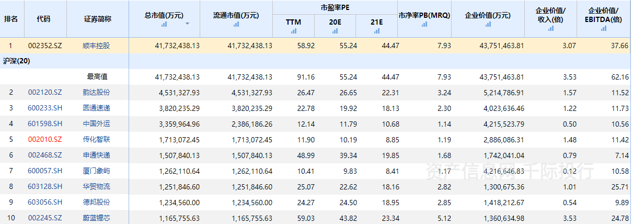Screen dimensions: 644x224
Task: Open the 蔚蓝锂芯 security name
Action: point(97,218)
